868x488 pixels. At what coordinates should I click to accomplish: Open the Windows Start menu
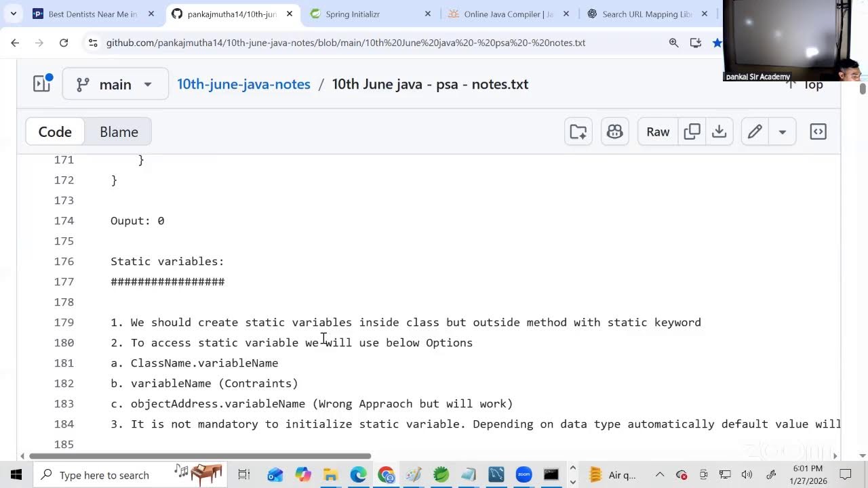(x=16, y=474)
